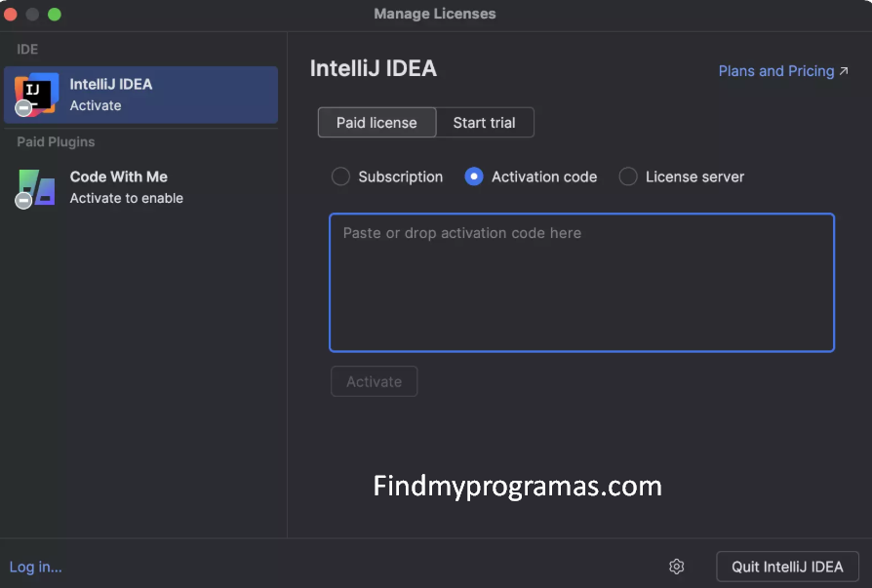The width and height of the screenshot is (872, 588).
Task: Switch to the Start trial tab
Action: [485, 122]
